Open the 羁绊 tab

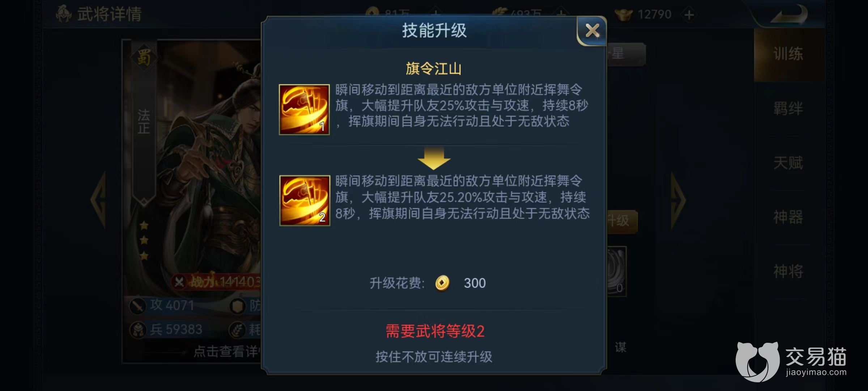(x=788, y=109)
